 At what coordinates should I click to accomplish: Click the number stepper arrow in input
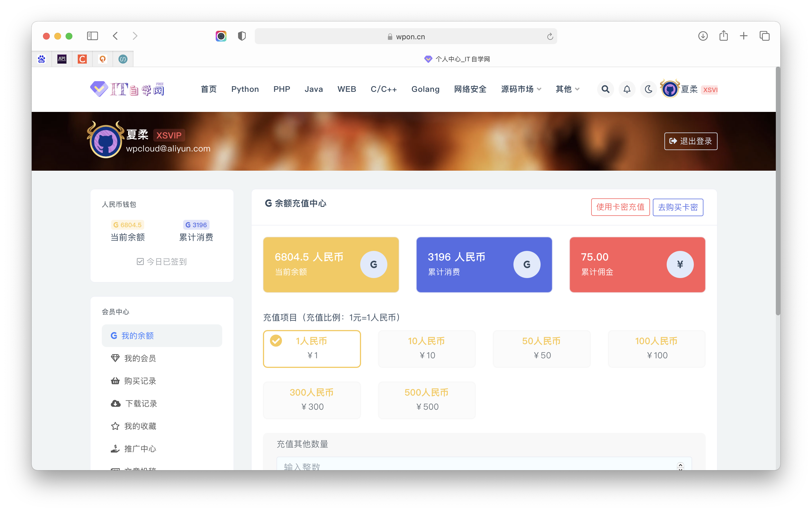tap(680, 465)
